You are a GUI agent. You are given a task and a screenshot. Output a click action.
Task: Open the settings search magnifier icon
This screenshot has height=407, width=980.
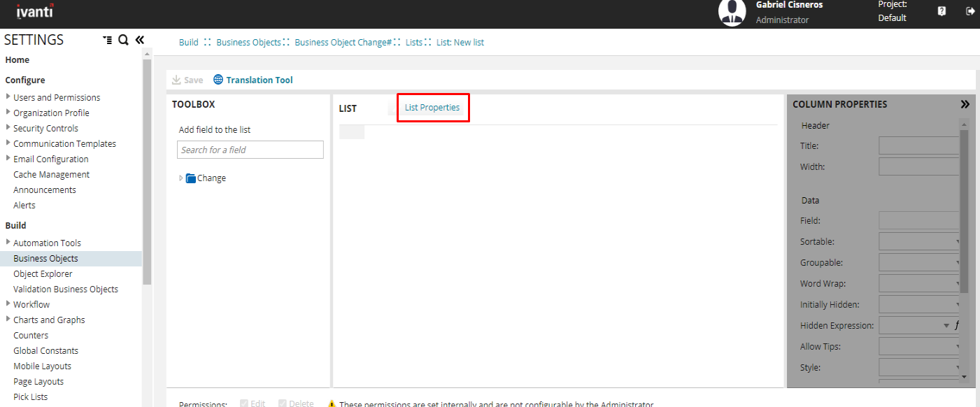[123, 40]
